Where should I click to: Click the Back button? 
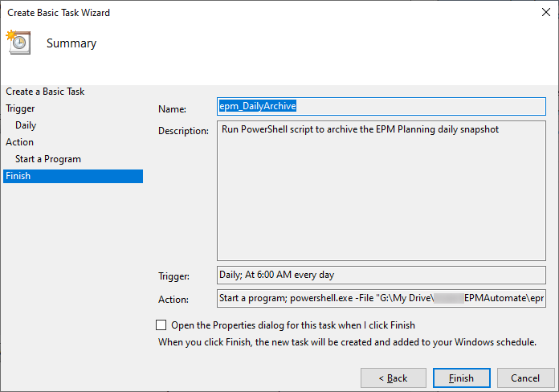pyautogui.click(x=394, y=378)
